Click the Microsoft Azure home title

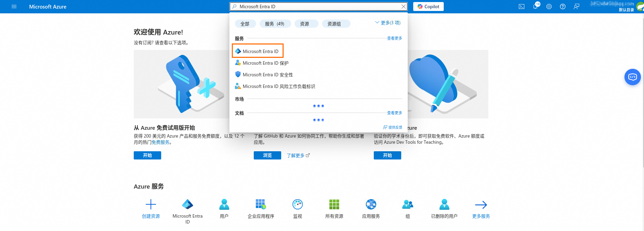click(x=48, y=7)
